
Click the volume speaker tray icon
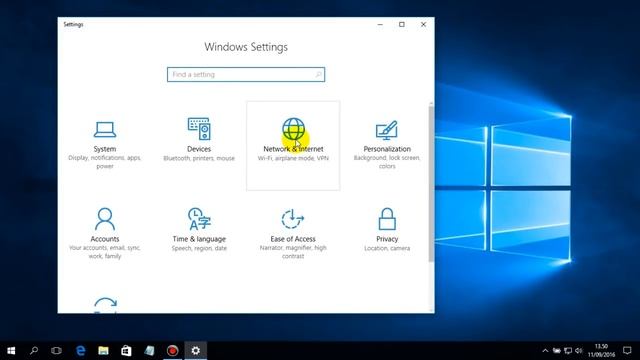(579, 351)
